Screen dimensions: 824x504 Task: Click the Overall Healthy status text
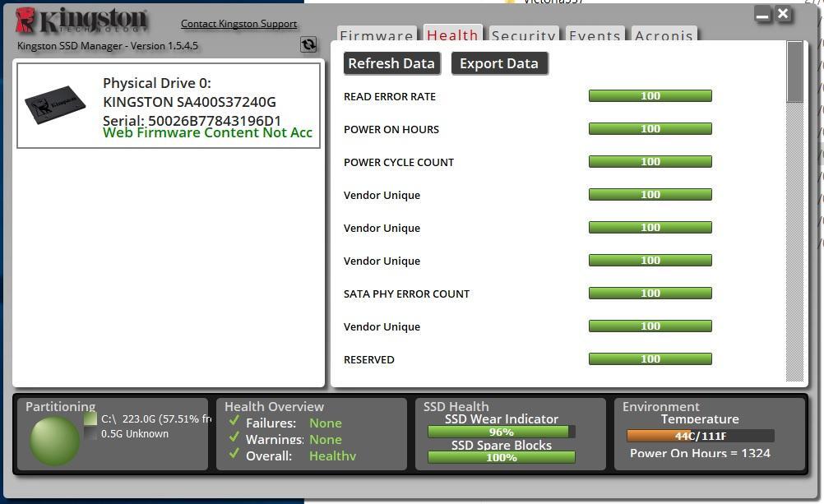point(332,455)
